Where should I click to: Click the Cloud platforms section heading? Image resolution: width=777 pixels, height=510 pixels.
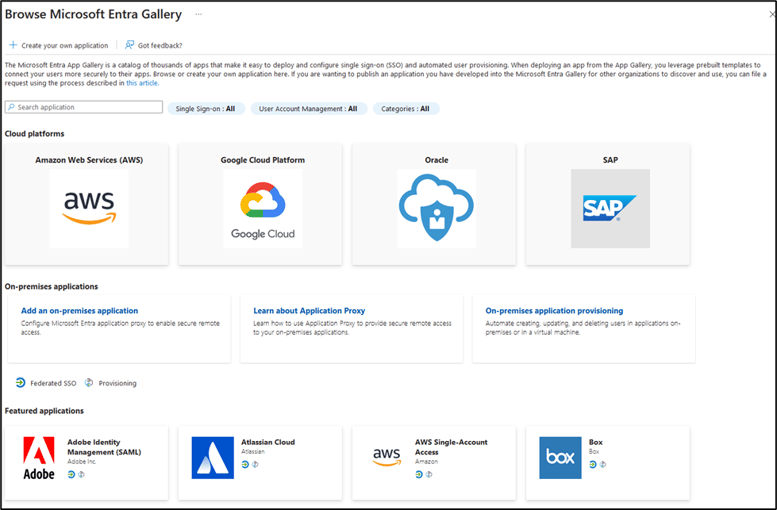click(35, 134)
